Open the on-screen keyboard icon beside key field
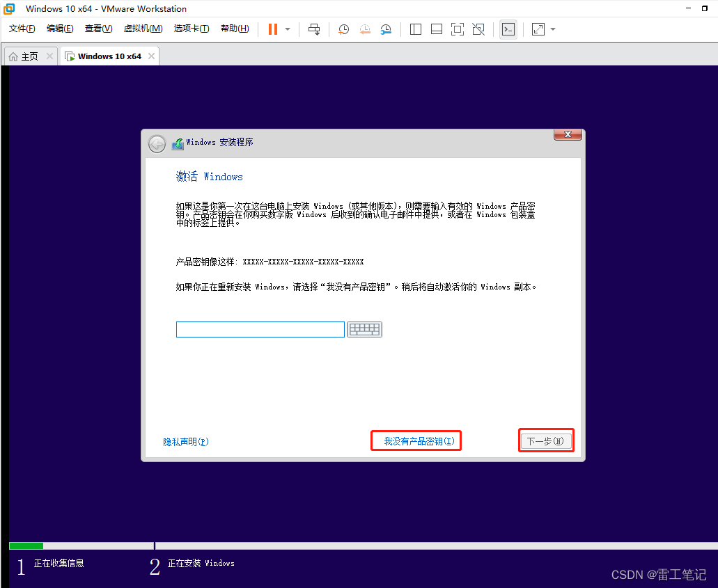This screenshot has width=718, height=588. (364, 330)
